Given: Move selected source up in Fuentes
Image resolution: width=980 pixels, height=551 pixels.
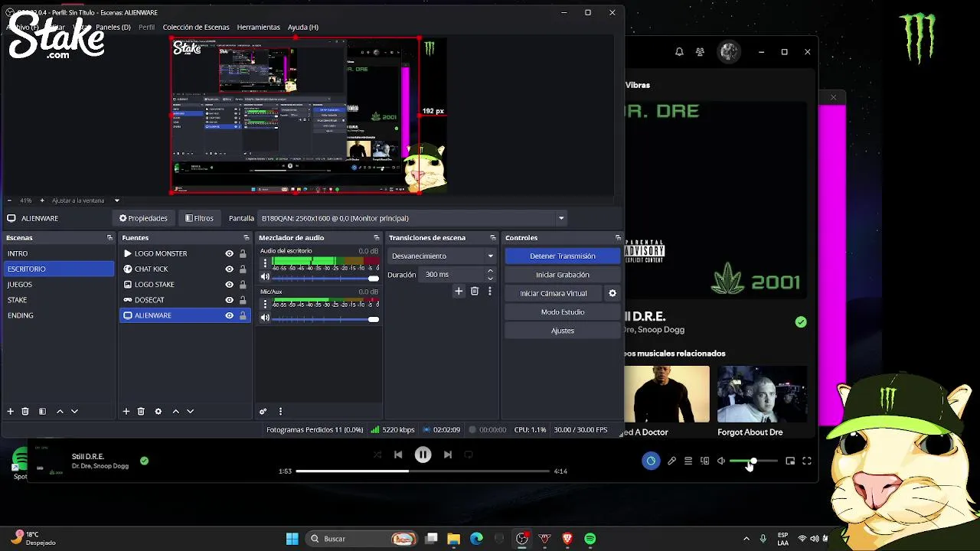Looking at the screenshot, I should point(176,411).
